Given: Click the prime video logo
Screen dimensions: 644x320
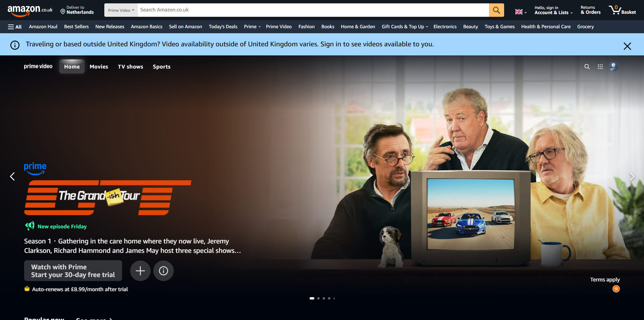Looking at the screenshot, I should [38, 66].
